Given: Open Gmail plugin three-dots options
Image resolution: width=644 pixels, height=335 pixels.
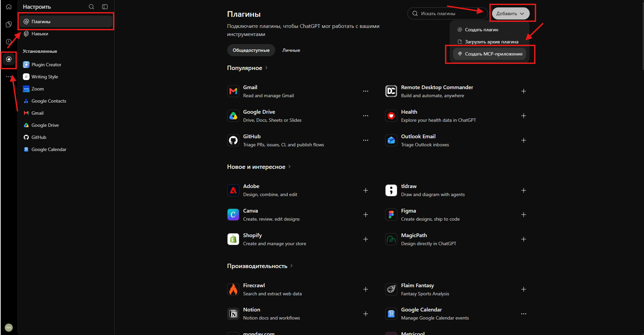Looking at the screenshot, I should (366, 91).
